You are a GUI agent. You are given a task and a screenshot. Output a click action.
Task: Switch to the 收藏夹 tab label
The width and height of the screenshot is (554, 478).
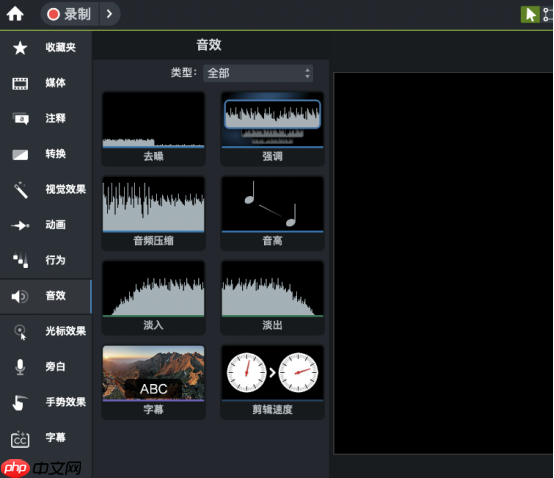coord(60,47)
